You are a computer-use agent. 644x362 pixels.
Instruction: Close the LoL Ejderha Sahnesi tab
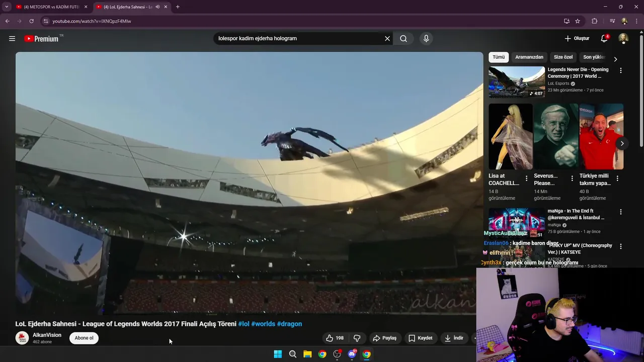166,7
